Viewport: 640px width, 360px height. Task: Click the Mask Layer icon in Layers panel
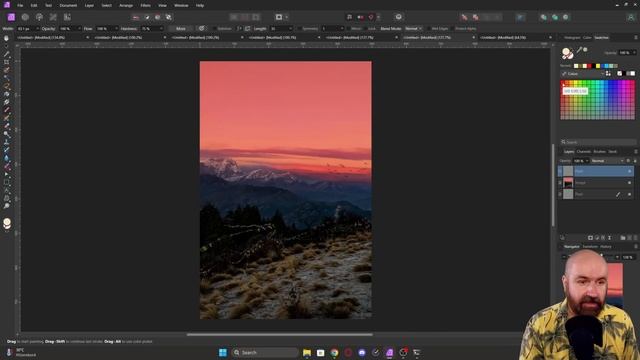click(590, 238)
